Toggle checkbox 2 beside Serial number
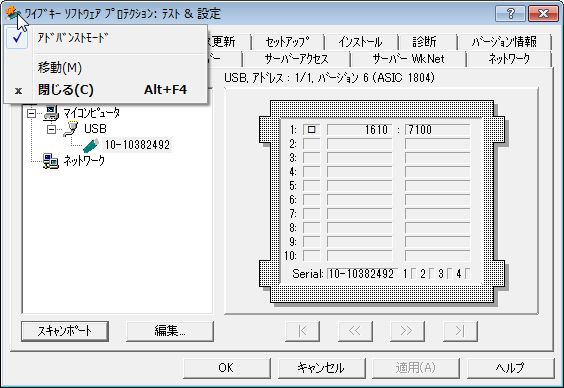Viewport: 564px width, 388px height. (432, 274)
